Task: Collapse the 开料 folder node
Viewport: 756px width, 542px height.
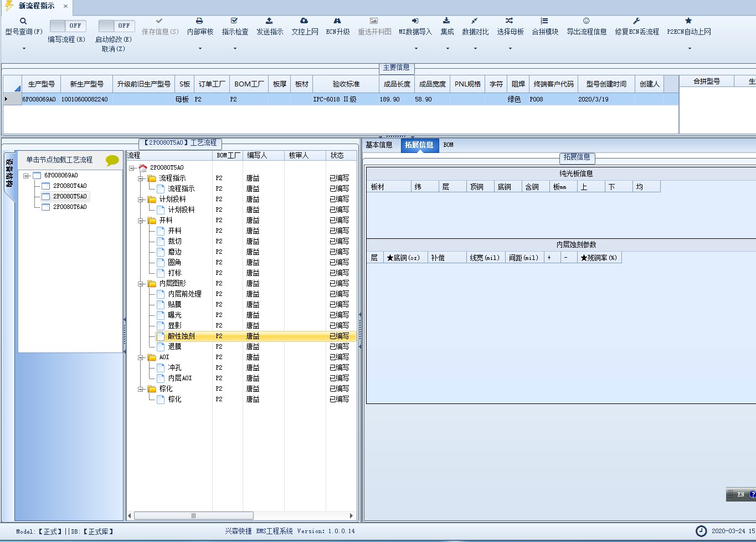Action: [x=141, y=221]
